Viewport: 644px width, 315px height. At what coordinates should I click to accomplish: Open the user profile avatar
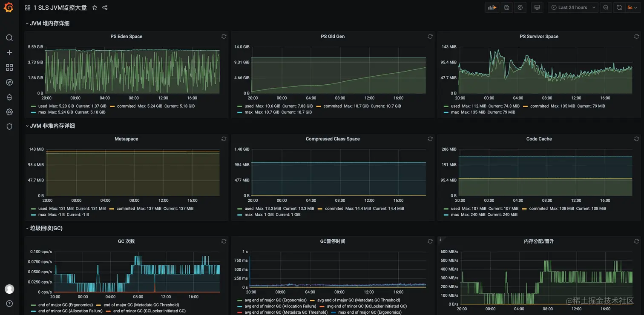click(9, 289)
